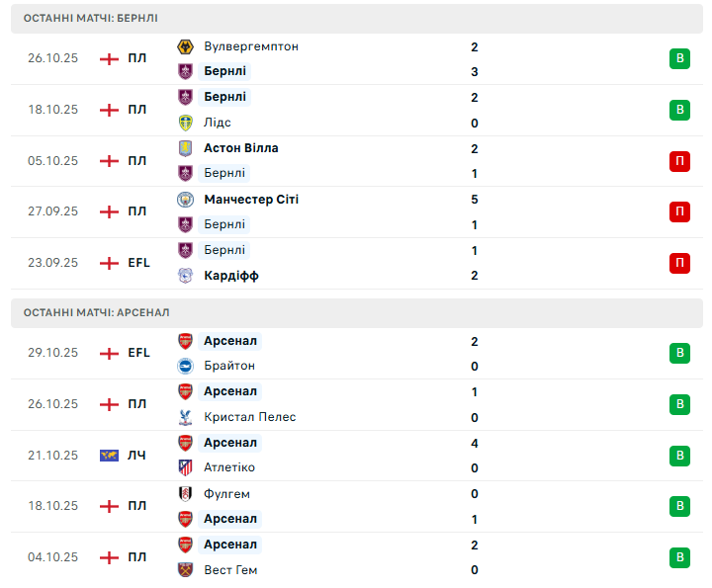Click the Wolverhampton club crest icon
The width and height of the screenshot is (712, 588).
(x=184, y=46)
